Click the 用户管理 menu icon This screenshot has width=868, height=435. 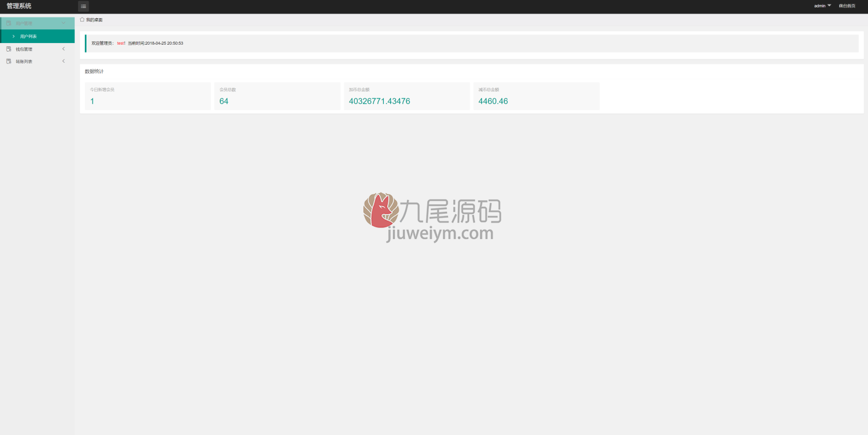click(x=8, y=23)
